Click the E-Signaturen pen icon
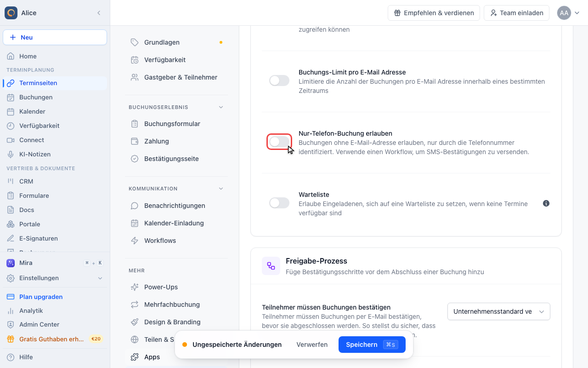This screenshot has height=368, width=588. pos(11,238)
